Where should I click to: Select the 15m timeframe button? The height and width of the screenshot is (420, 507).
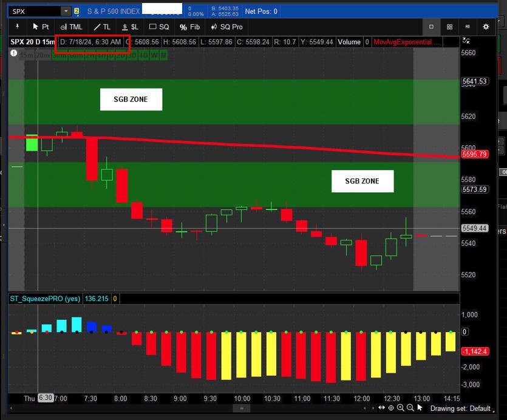26,55
